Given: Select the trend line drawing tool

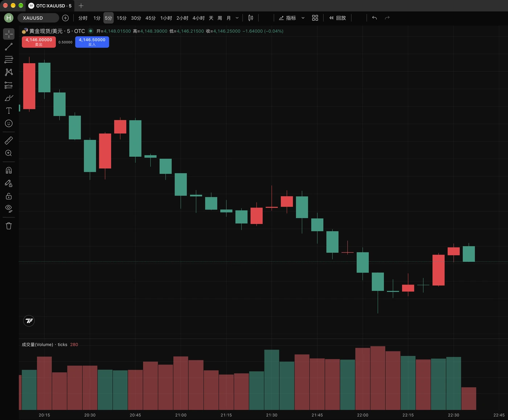Looking at the screenshot, I should [9, 47].
